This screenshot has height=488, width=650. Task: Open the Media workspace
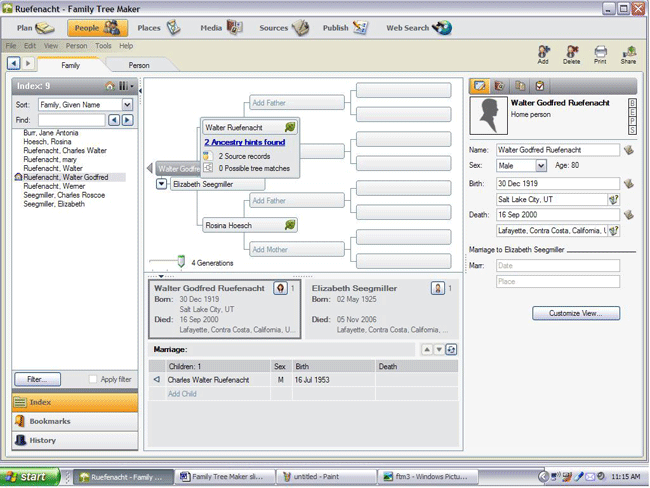[221, 28]
